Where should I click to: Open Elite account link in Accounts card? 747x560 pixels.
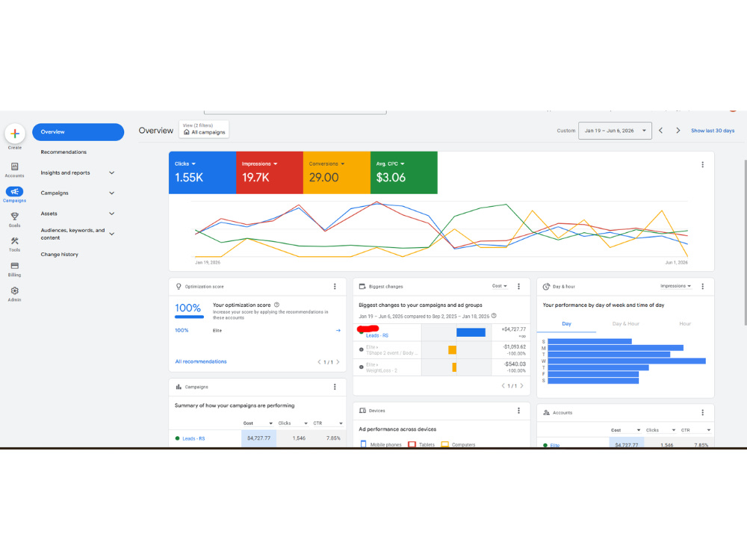pyautogui.click(x=555, y=445)
